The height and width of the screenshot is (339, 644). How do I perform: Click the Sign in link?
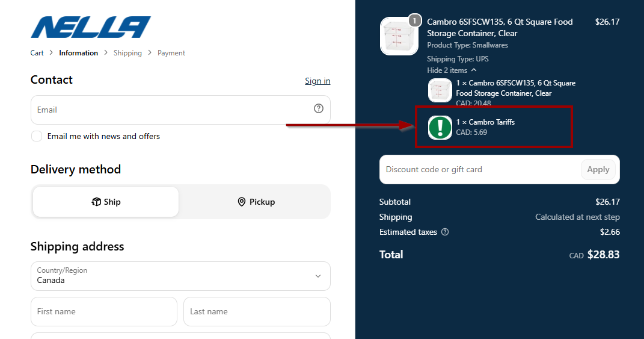coord(317,81)
